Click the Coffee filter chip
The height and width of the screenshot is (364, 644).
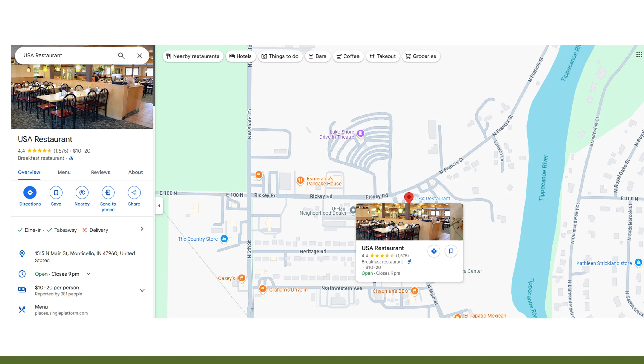pyautogui.click(x=348, y=56)
